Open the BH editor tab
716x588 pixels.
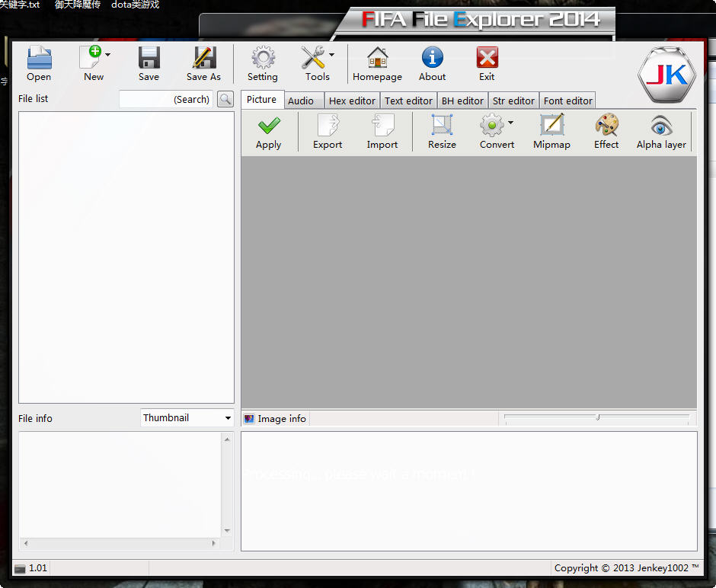(x=462, y=101)
